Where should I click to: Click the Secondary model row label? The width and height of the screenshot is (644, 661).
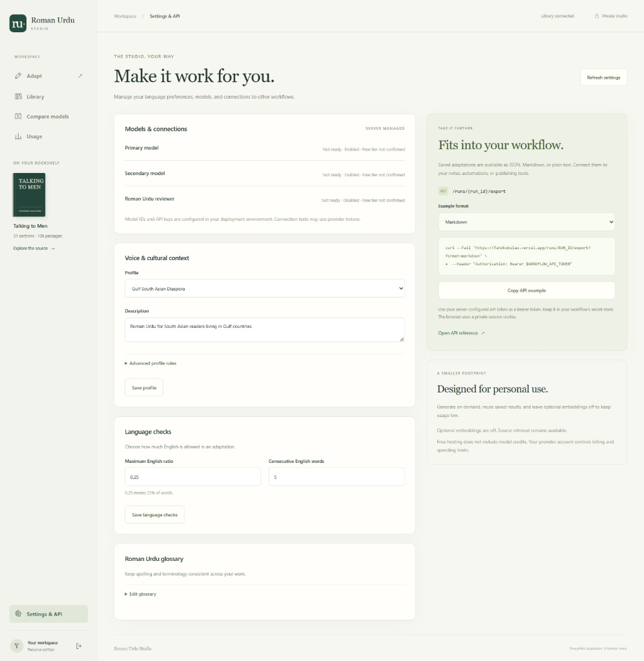click(x=145, y=173)
